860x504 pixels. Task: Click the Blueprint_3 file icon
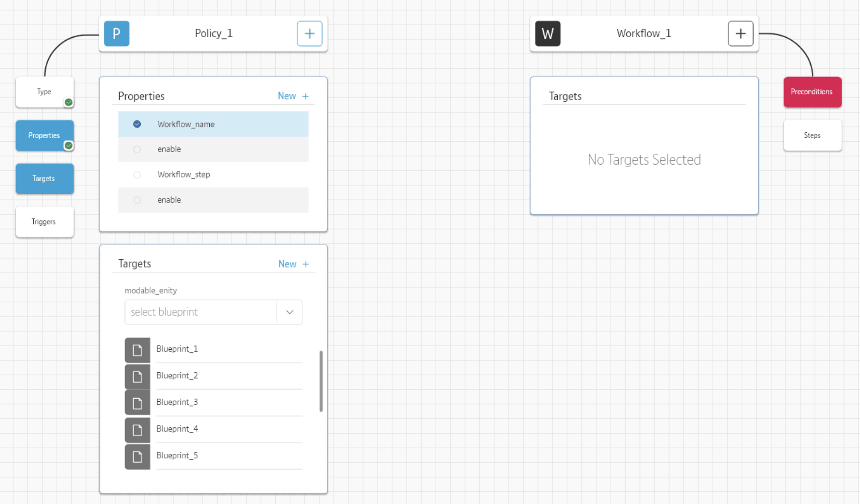(x=137, y=403)
